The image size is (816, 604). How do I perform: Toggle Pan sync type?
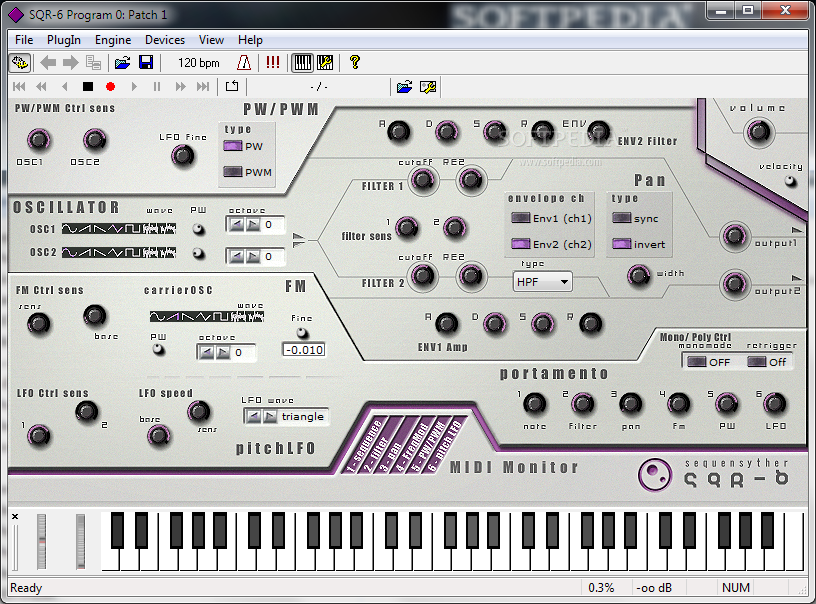(x=622, y=218)
